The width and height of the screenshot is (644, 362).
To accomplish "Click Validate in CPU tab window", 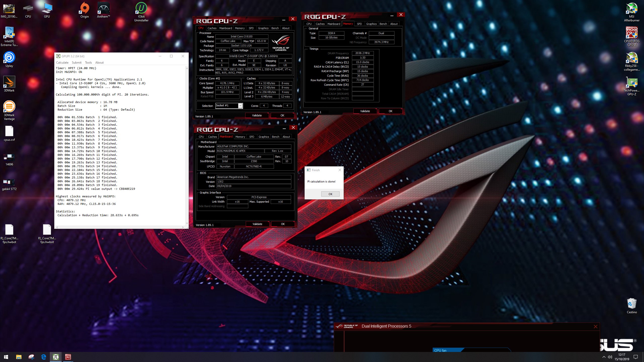I will click(x=257, y=115).
